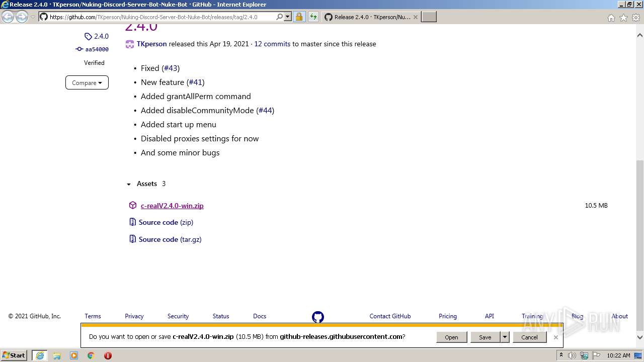The height and width of the screenshot is (362, 644).
Task: Download Source code (tar.gz)
Action: (170, 239)
